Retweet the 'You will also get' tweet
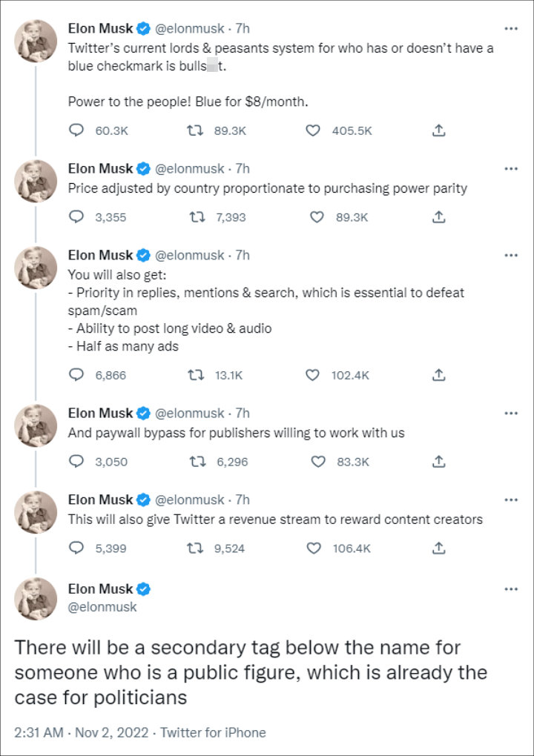534x756 pixels. [x=197, y=375]
